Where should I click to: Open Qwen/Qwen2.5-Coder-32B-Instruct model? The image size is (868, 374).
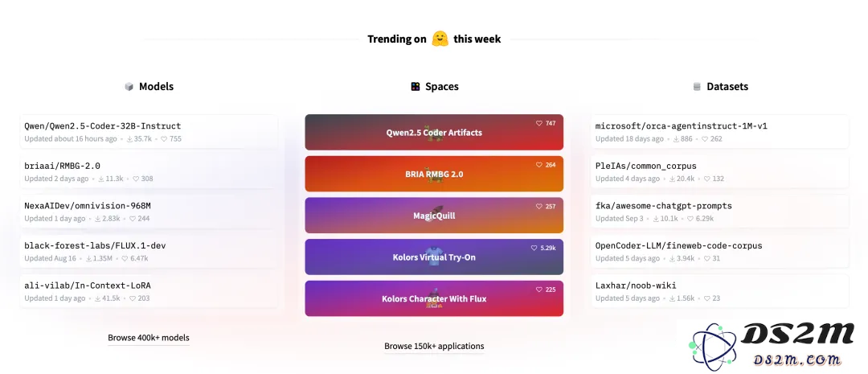coord(149,132)
